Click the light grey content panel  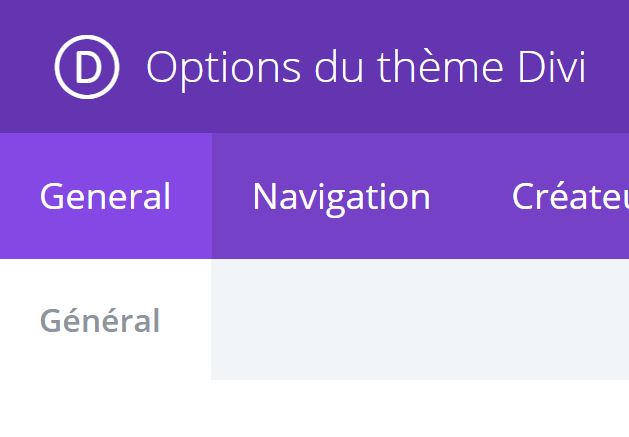tap(420, 319)
